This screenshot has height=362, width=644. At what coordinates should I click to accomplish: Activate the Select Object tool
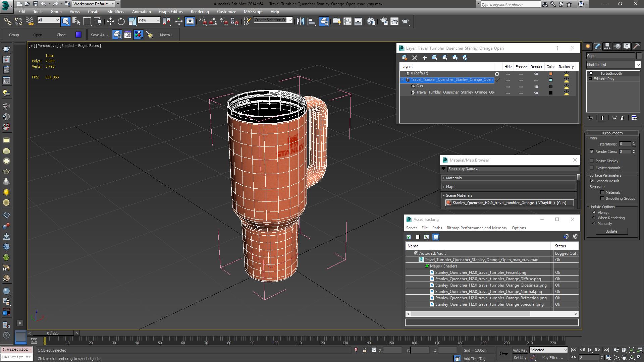[x=65, y=21]
